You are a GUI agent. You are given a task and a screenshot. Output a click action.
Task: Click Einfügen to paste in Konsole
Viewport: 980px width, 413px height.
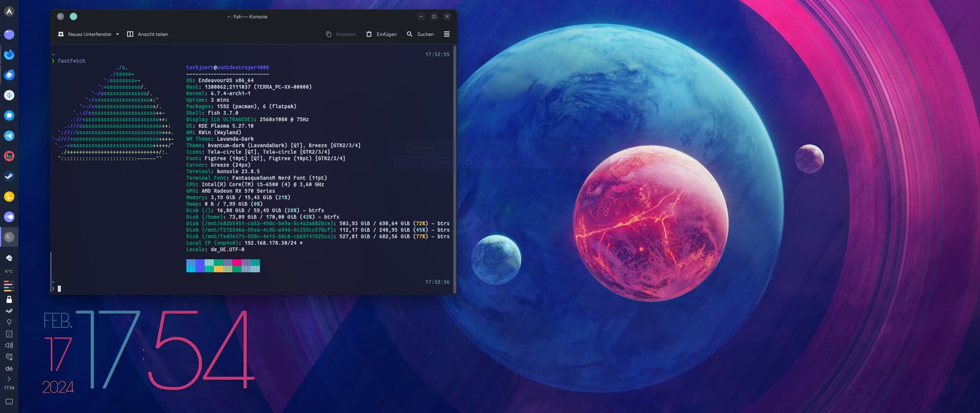(x=381, y=34)
